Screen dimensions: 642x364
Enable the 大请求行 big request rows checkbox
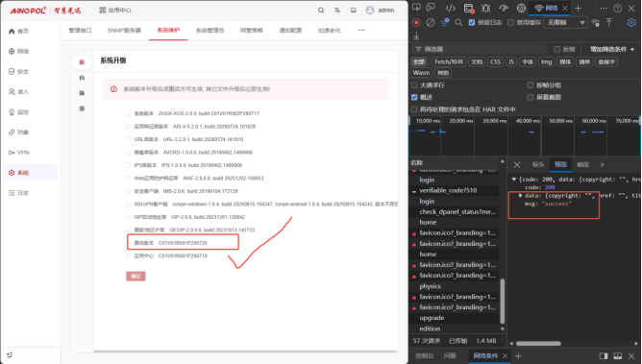point(414,85)
